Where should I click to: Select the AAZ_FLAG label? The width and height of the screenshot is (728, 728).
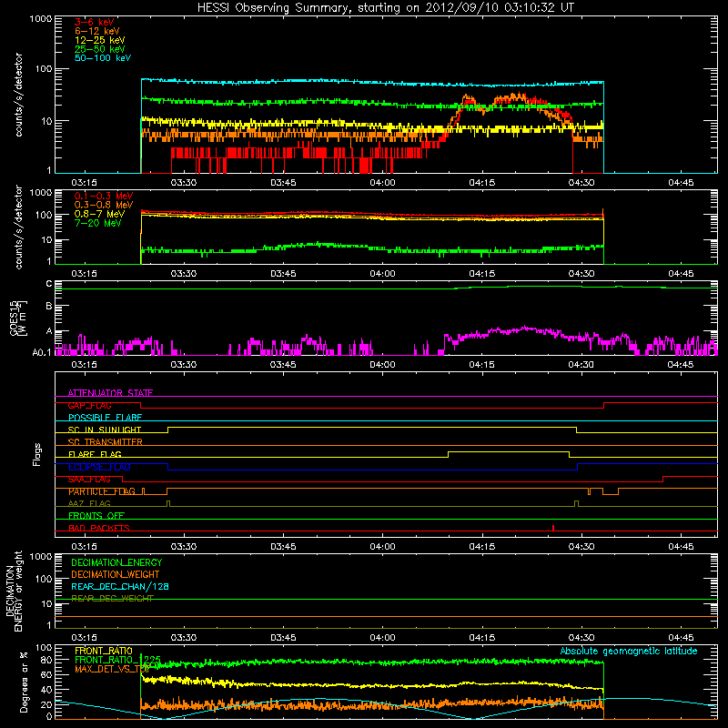pos(89,503)
